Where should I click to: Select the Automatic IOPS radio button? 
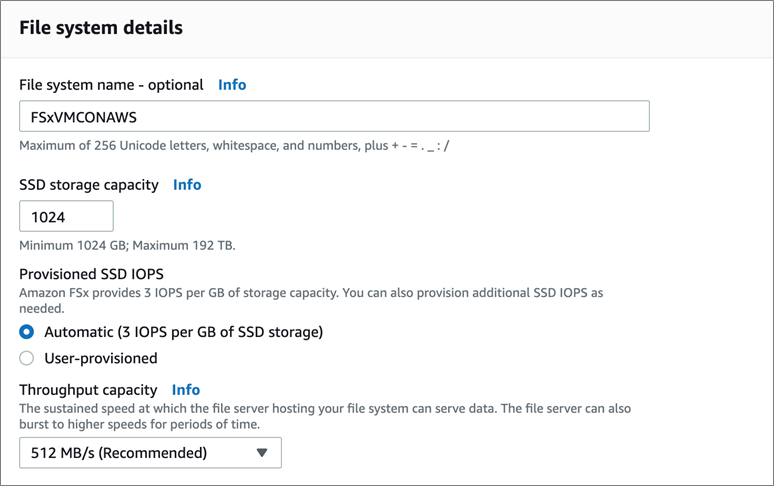[28, 332]
